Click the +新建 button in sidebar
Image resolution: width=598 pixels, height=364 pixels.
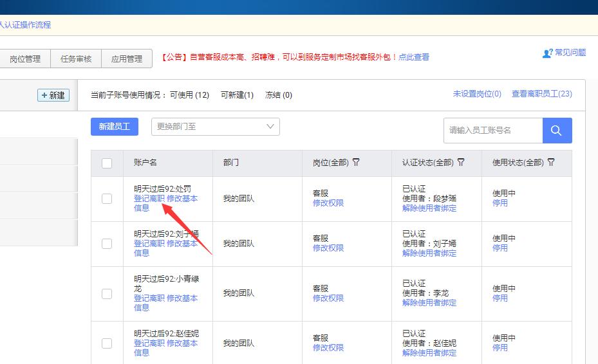click(53, 95)
